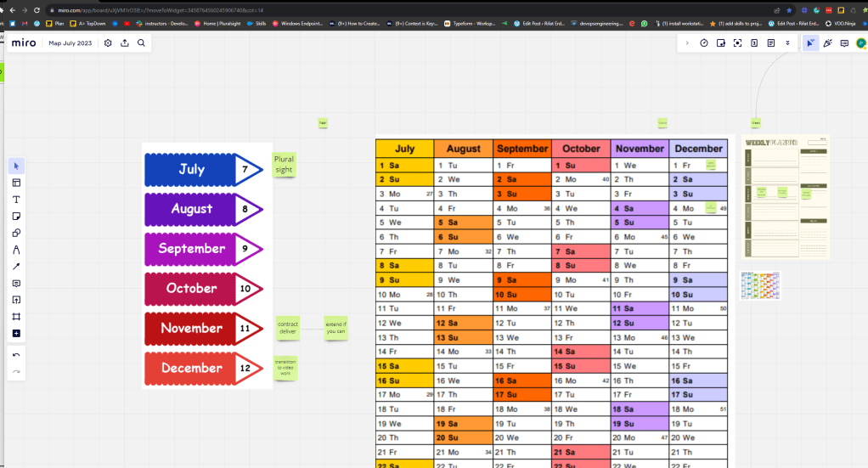Select the Plural sight sticky note
The width and height of the screenshot is (868, 468).
[x=284, y=165]
